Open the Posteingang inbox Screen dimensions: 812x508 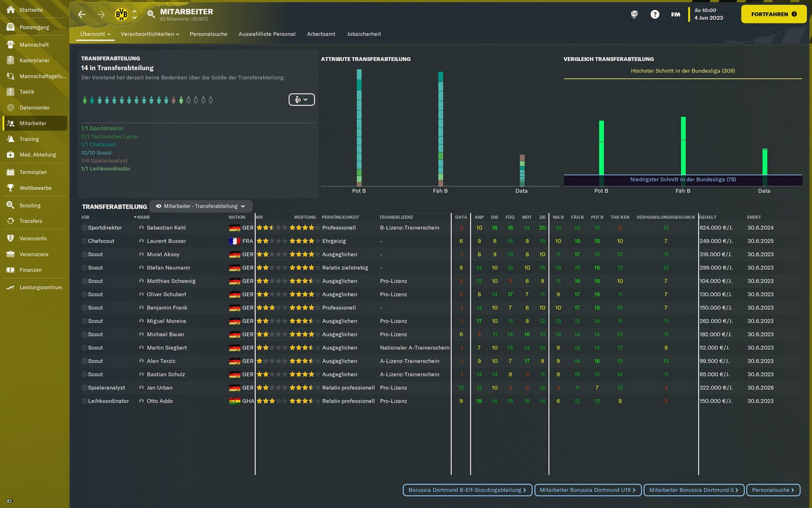pyautogui.click(x=35, y=27)
